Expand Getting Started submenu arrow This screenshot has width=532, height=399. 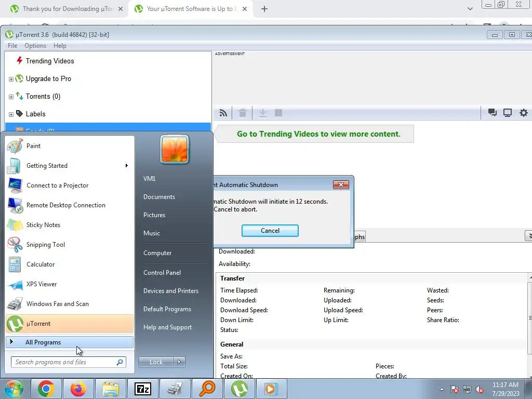(127, 166)
